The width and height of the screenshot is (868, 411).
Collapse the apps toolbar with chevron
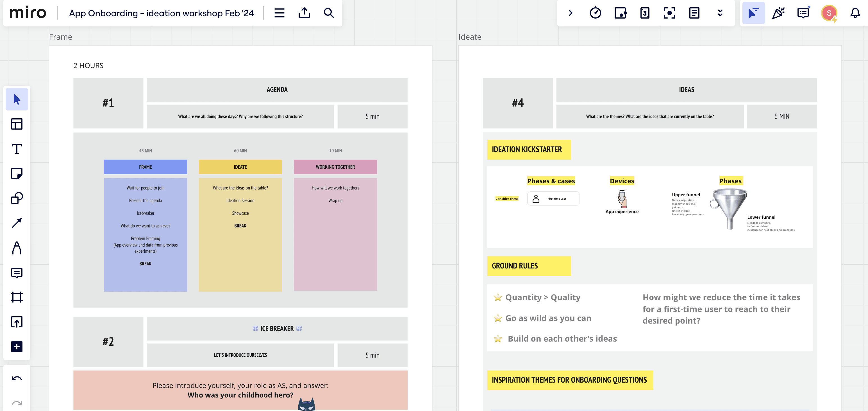point(571,13)
